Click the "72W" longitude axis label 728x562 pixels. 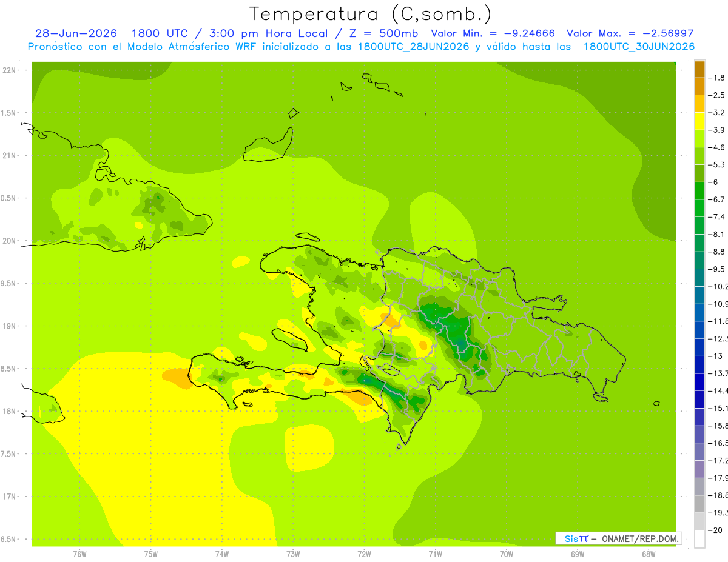pyautogui.click(x=364, y=554)
